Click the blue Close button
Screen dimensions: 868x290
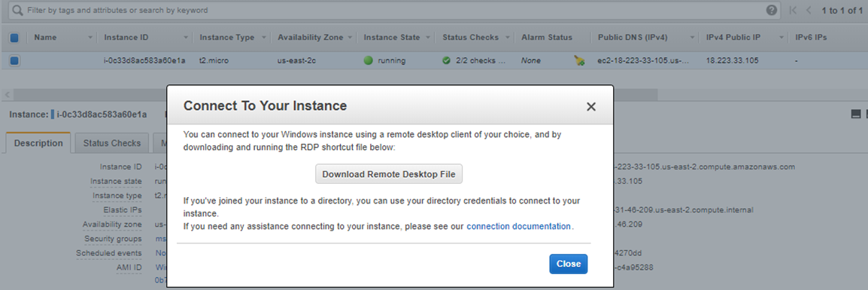(x=568, y=264)
